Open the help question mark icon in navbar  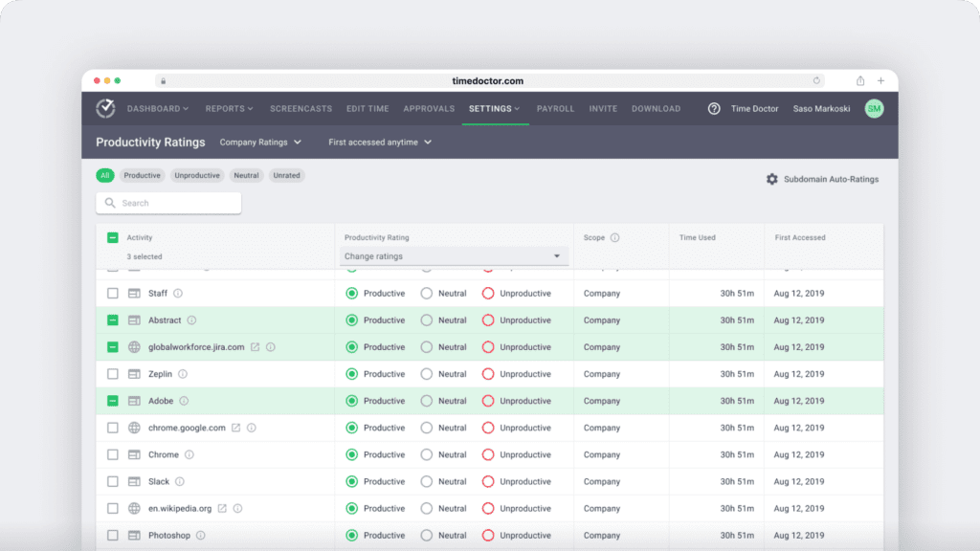(x=714, y=109)
